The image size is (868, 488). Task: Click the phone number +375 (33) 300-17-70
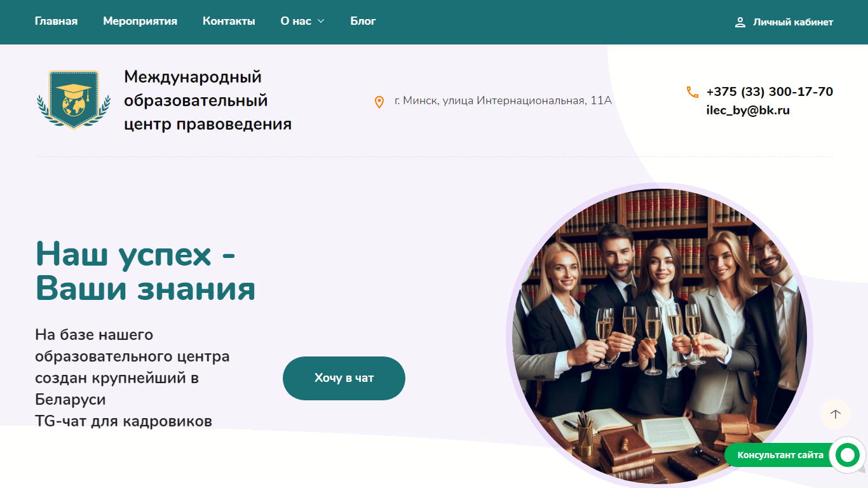tap(770, 91)
